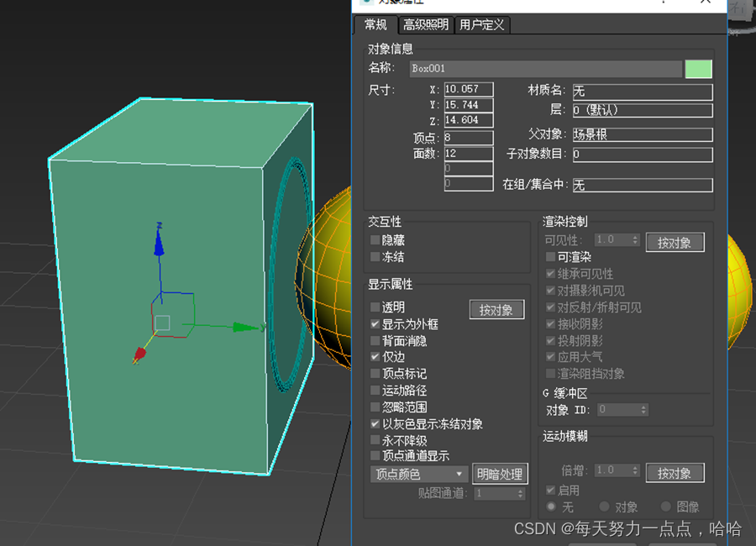Viewport: 756px width, 546px height.
Task: Open the object color swatch next to Box001
Action: 699,68
